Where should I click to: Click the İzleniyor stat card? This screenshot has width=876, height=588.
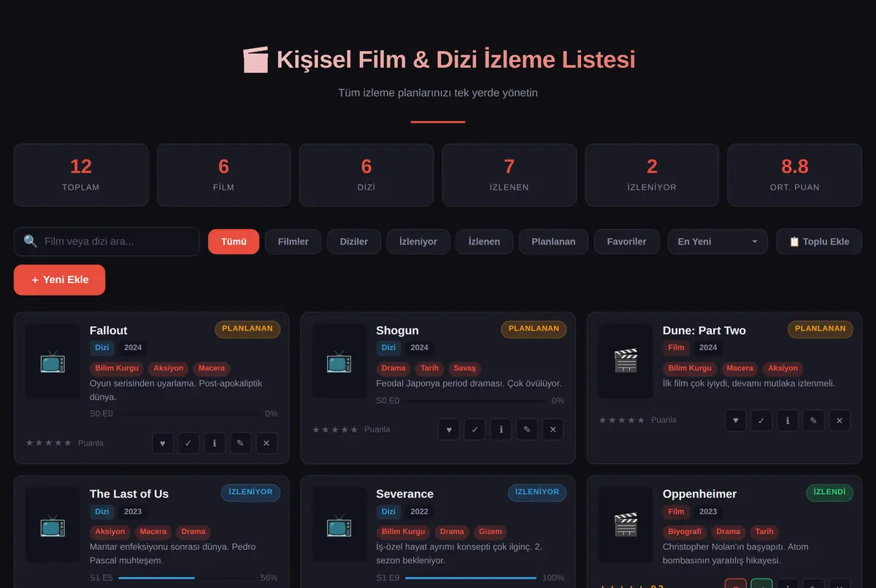point(652,175)
